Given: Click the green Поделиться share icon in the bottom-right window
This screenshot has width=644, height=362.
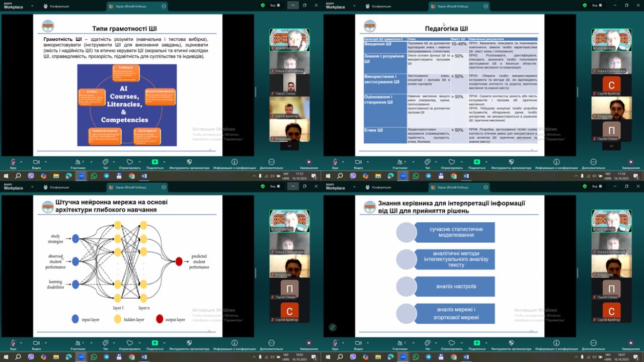Looking at the screenshot, I should [477, 344].
